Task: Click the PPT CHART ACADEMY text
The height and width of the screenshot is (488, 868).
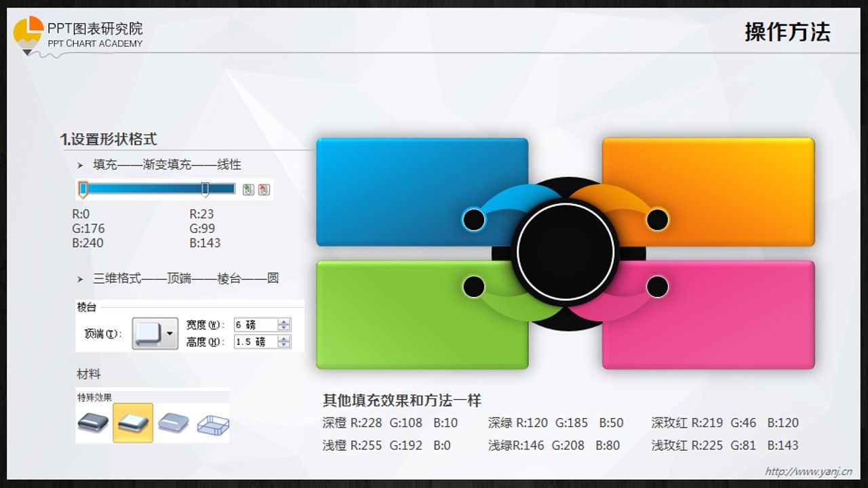Action: pos(95,43)
